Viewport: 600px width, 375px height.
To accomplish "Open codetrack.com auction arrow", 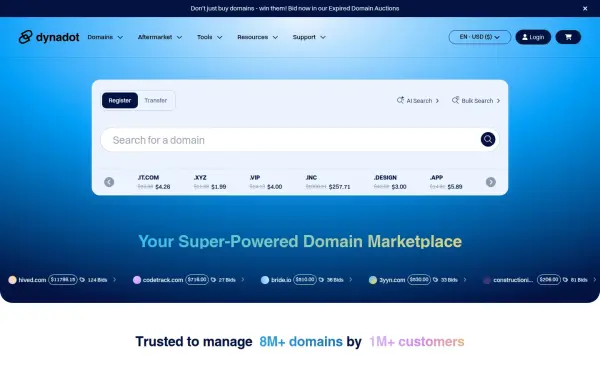I will pyautogui.click(x=243, y=280).
